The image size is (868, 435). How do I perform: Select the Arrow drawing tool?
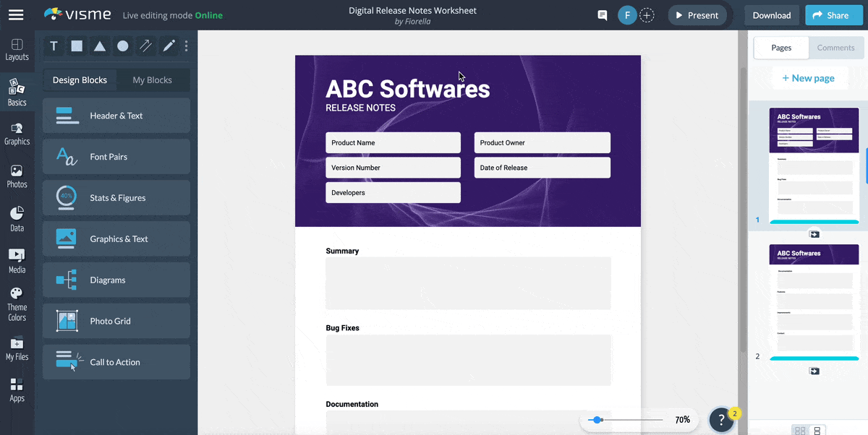click(x=145, y=46)
